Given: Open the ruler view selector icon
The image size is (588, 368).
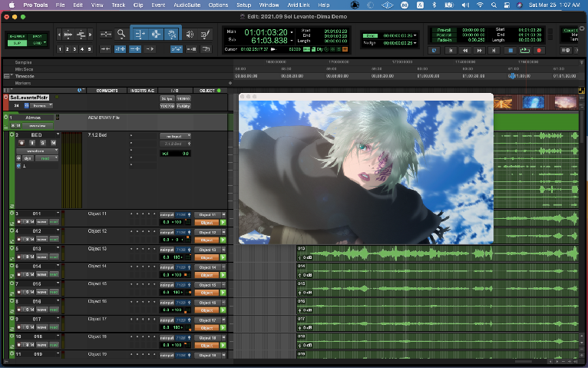Looking at the screenshot, I should tap(7, 76).
